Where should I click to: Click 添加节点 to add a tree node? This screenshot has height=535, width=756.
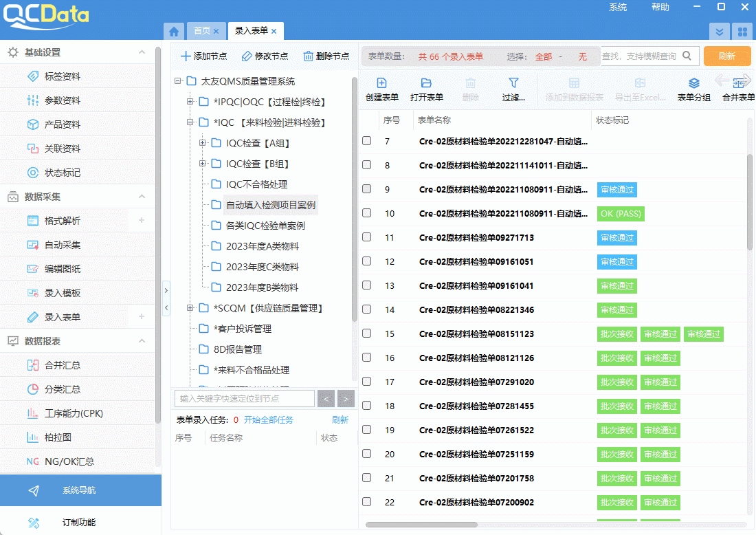(203, 56)
